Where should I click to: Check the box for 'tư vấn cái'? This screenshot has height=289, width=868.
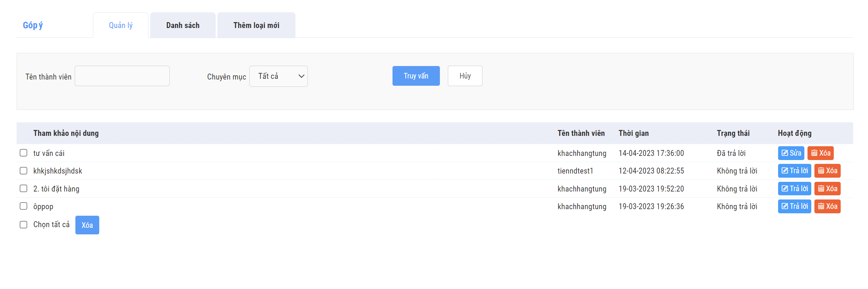[x=24, y=153]
